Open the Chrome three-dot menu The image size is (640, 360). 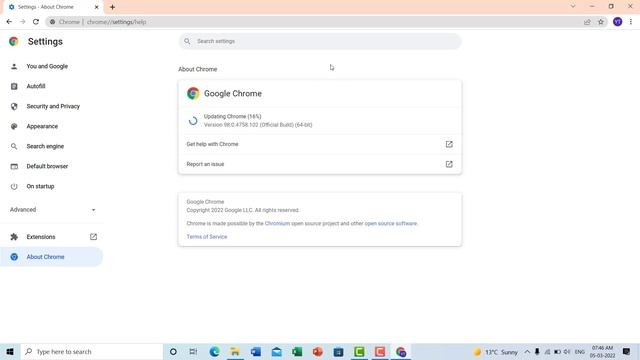(631, 22)
